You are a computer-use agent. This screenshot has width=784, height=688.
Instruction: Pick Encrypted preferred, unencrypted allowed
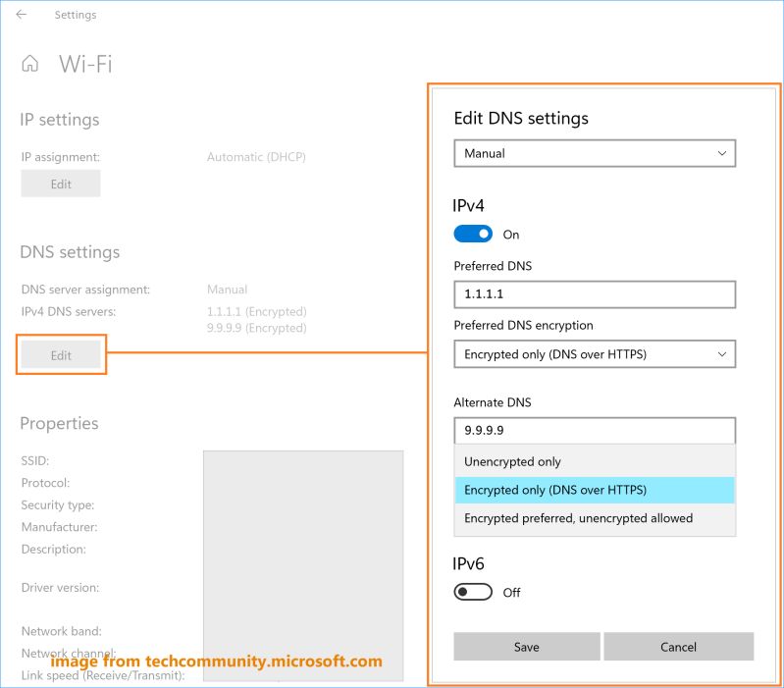pos(595,518)
